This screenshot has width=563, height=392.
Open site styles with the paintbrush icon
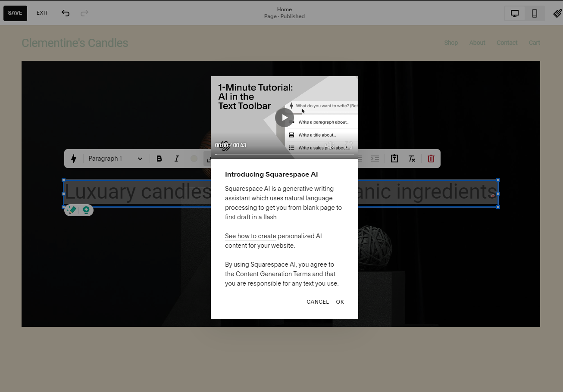[557, 13]
